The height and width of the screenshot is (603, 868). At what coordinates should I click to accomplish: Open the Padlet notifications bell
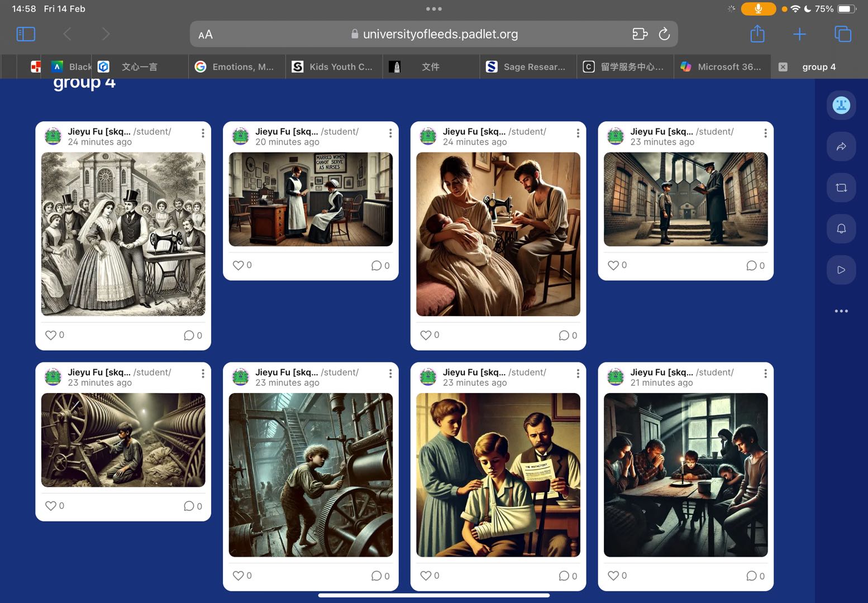point(841,228)
